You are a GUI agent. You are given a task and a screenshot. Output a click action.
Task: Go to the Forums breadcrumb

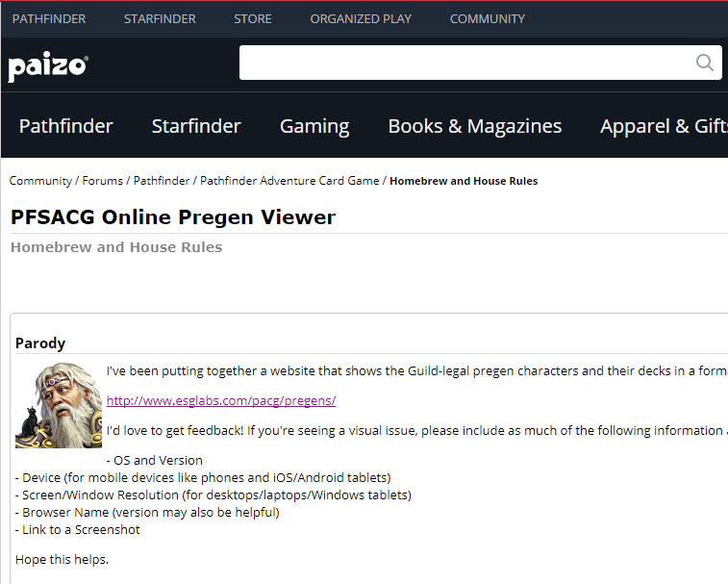(x=103, y=181)
